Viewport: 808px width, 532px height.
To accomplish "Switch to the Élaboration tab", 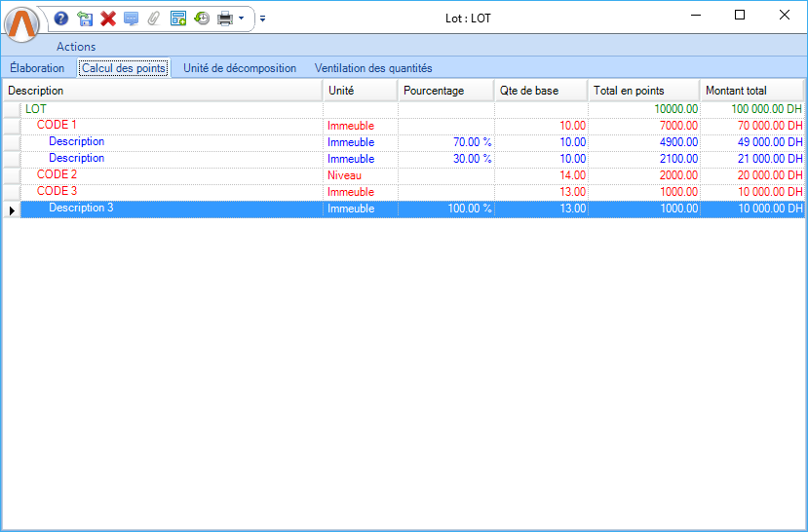I will coord(37,68).
